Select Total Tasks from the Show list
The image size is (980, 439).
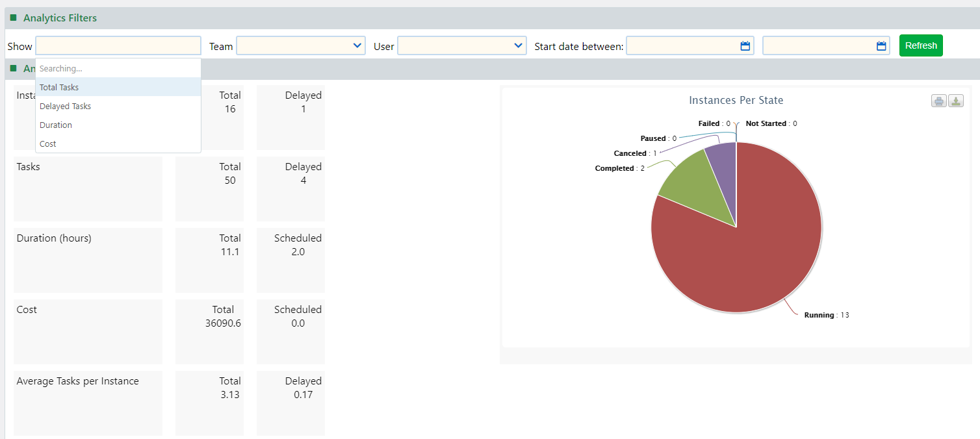[x=58, y=87]
